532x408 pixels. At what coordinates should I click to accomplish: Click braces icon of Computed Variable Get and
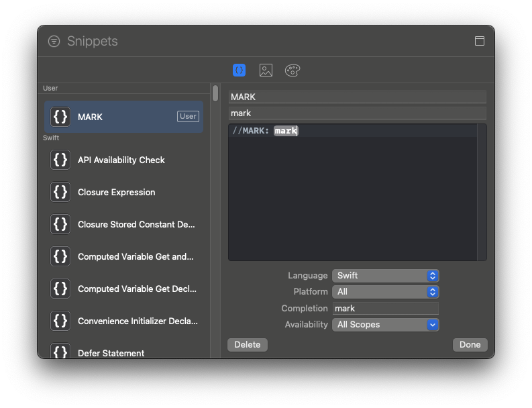pyautogui.click(x=60, y=256)
